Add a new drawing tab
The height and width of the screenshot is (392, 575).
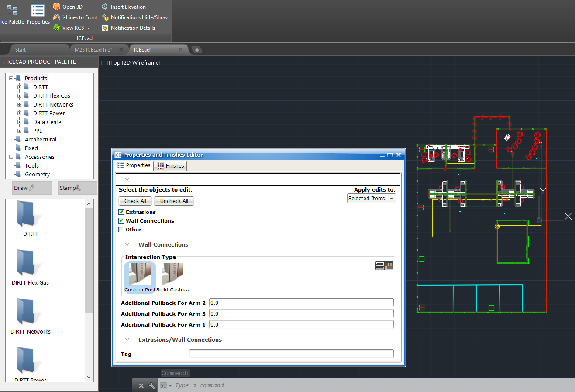click(197, 50)
